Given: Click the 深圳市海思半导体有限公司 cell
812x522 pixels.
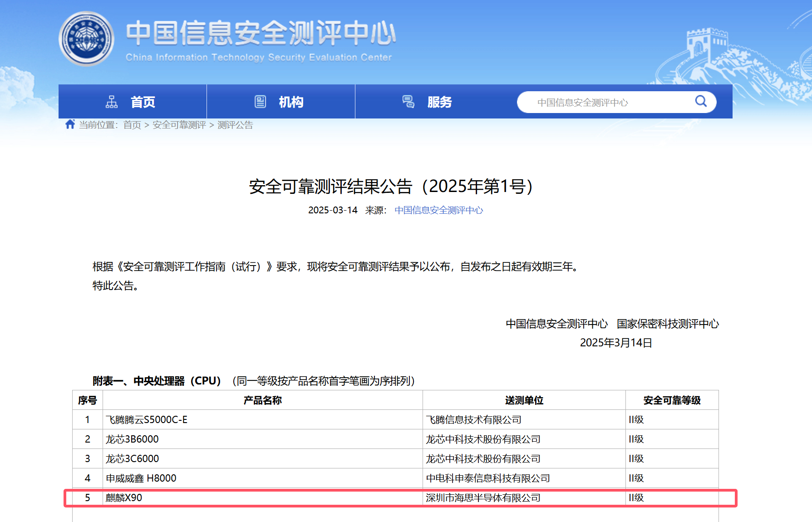Looking at the screenshot, I should point(483,498).
